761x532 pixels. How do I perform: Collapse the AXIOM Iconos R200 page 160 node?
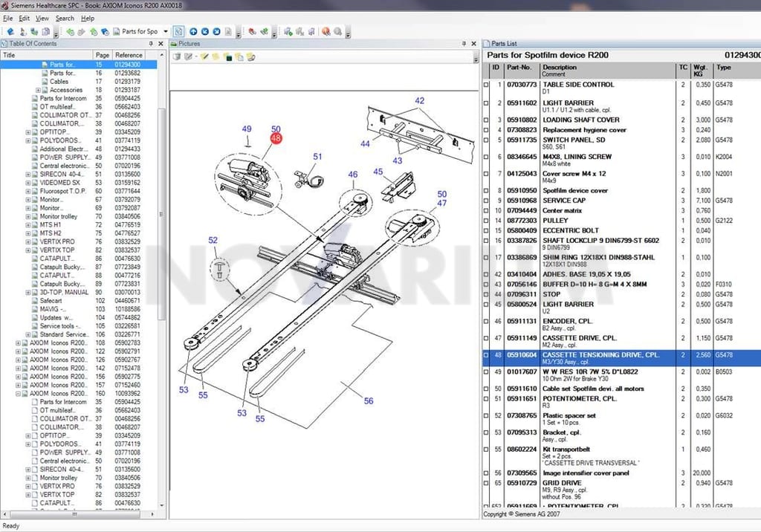(18, 394)
